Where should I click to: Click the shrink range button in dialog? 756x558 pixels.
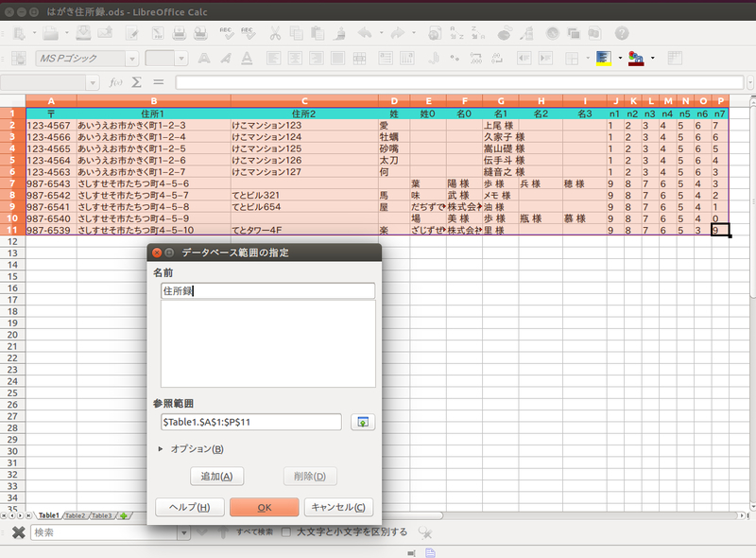(x=363, y=423)
